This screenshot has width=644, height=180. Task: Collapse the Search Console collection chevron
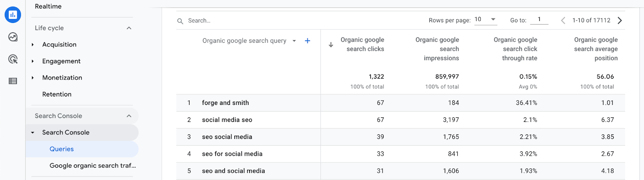pyautogui.click(x=129, y=116)
